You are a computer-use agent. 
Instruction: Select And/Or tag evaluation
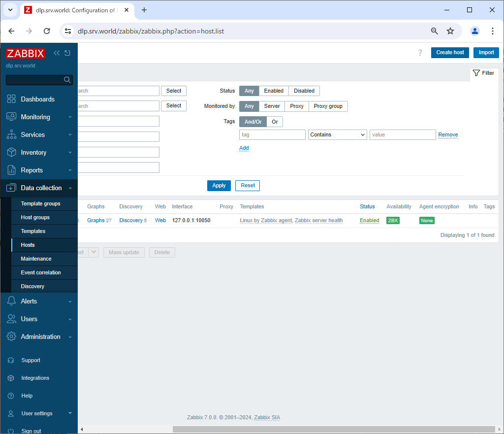click(x=253, y=122)
